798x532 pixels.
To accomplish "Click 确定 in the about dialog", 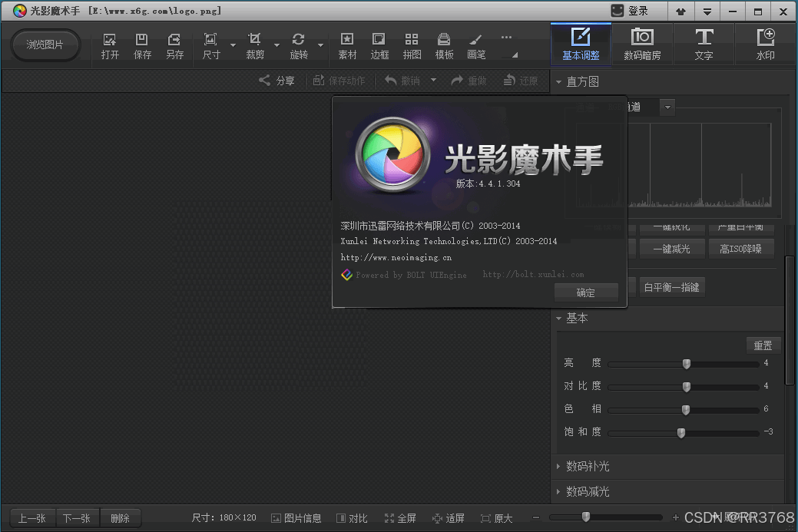I will pyautogui.click(x=586, y=292).
